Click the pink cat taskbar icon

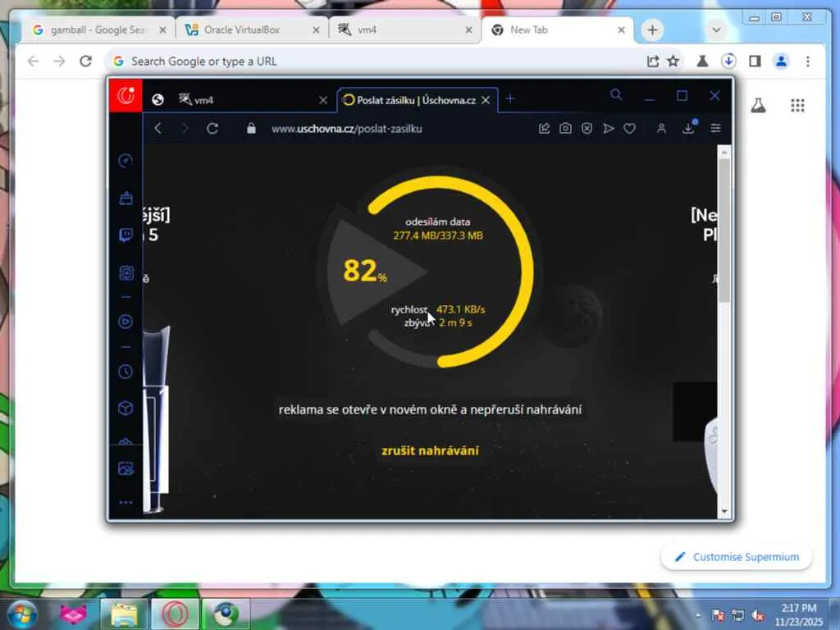coord(73,614)
